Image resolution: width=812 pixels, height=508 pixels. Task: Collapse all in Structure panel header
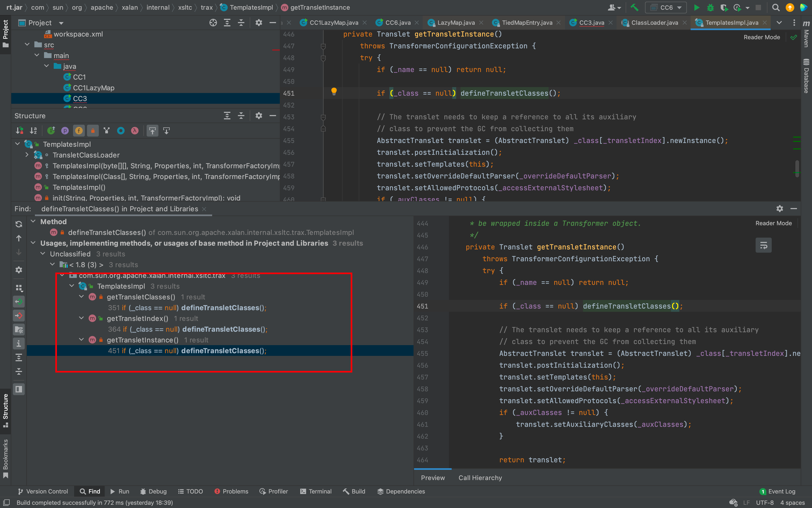click(x=241, y=116)
